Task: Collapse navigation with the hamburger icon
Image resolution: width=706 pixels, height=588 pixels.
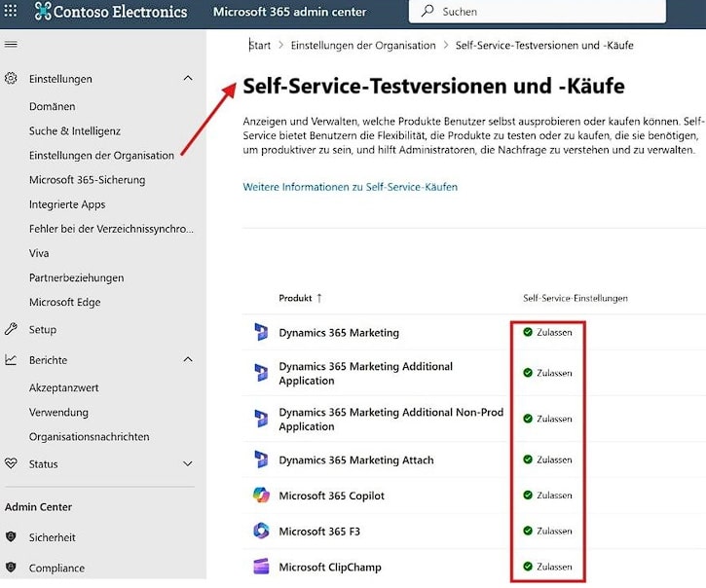Action: [x=11, y=44]
